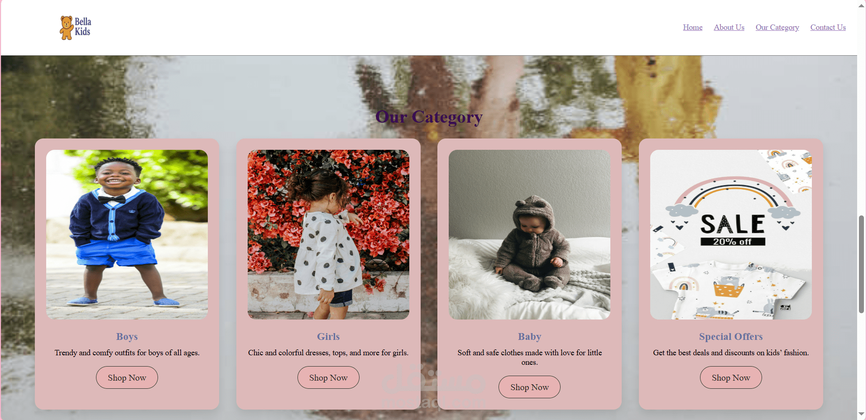This screenshot has width=868, height=420.
Task: Click the Baby category heading
Action: pos(529,336)
